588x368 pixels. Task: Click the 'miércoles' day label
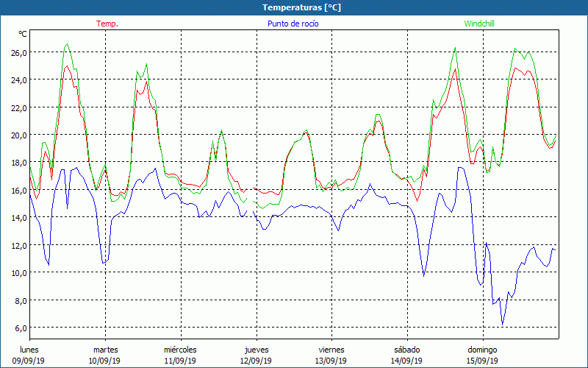coord(180,350)
